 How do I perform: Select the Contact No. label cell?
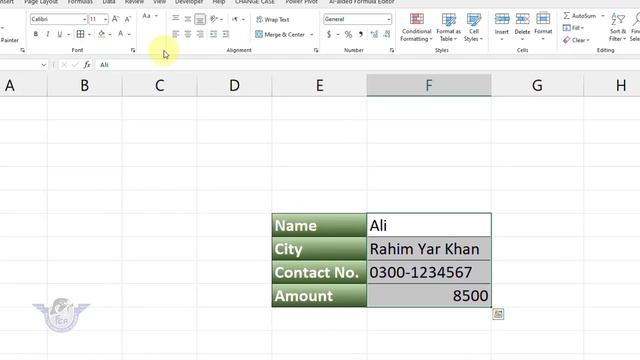(x=319, y=272)
